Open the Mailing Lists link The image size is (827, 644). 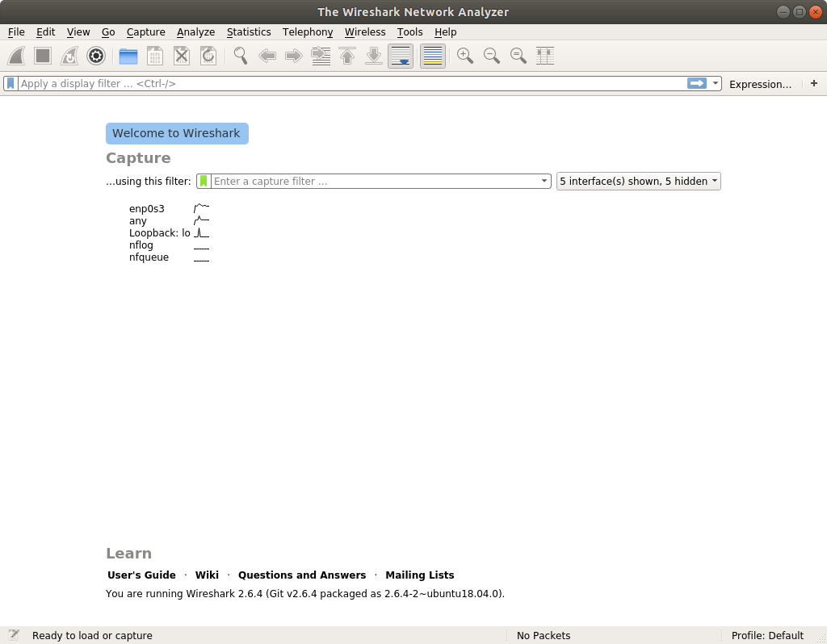click(419, 575)
